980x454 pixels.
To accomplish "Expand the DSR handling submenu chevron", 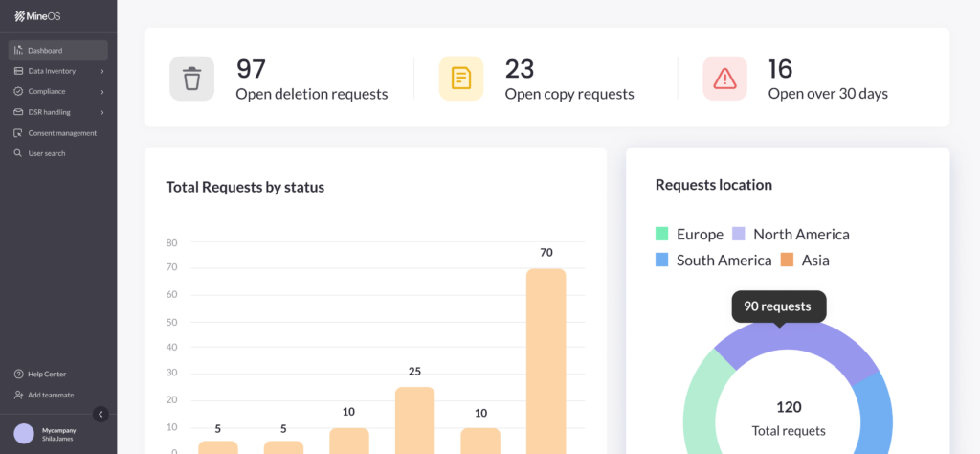I will [x=102, y=113].
